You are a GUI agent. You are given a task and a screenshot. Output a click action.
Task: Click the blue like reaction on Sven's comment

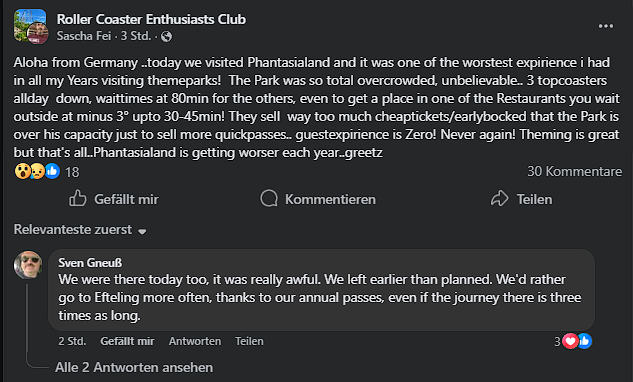point(585,341)
